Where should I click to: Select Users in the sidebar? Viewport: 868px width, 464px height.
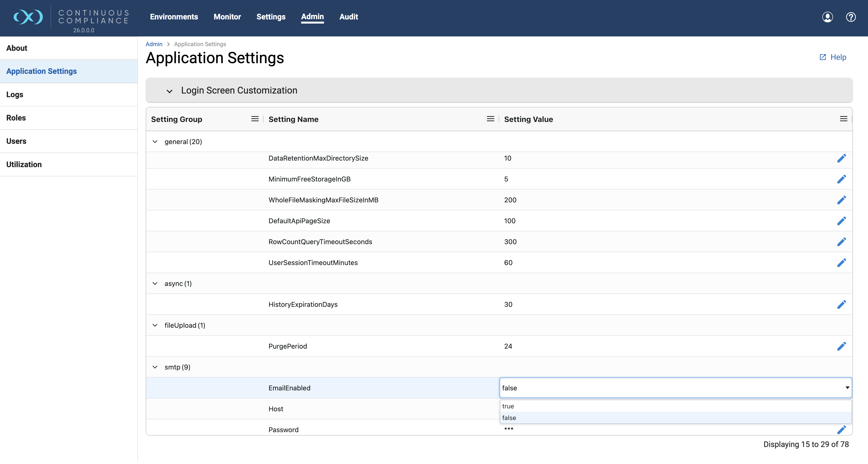[x=16, y=141]
